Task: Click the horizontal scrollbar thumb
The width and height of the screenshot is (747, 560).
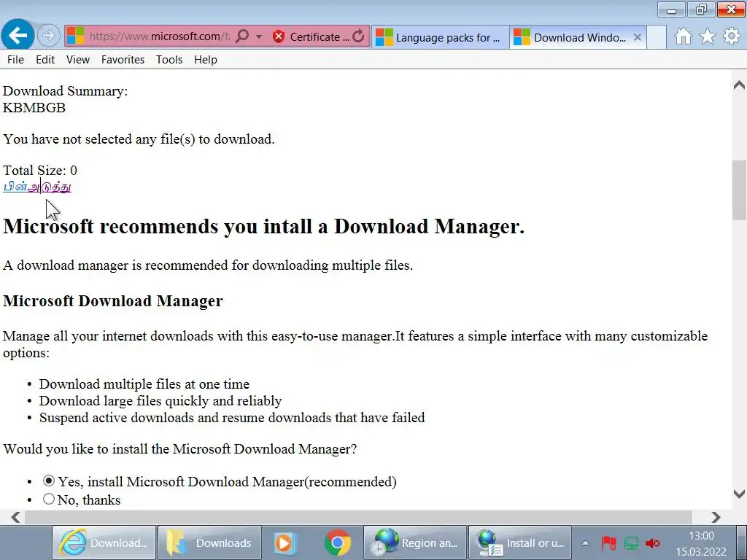Action: coord(358,517)
